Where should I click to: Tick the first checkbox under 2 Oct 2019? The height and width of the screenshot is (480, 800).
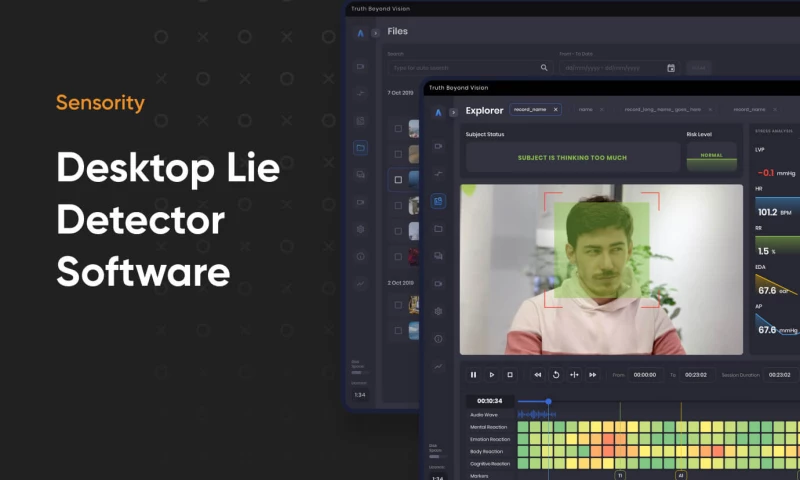pos(398,305)
